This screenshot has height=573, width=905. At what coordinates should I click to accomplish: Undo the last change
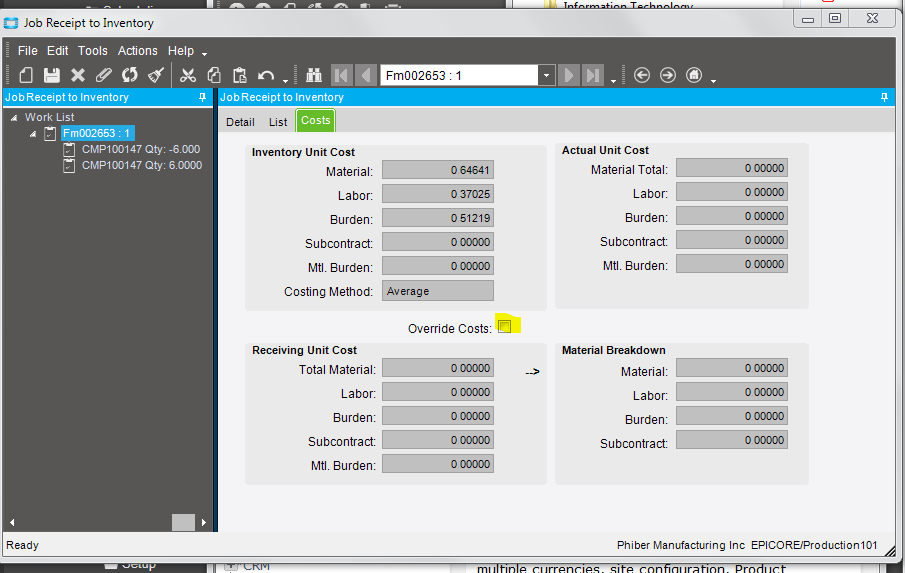click(265, 76)
